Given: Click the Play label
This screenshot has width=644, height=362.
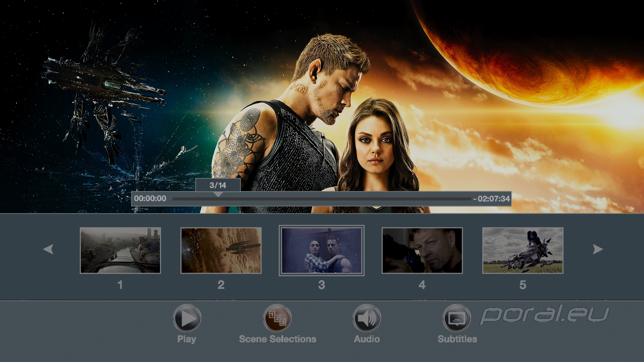Looking at the screenshot, I should 187,339.
